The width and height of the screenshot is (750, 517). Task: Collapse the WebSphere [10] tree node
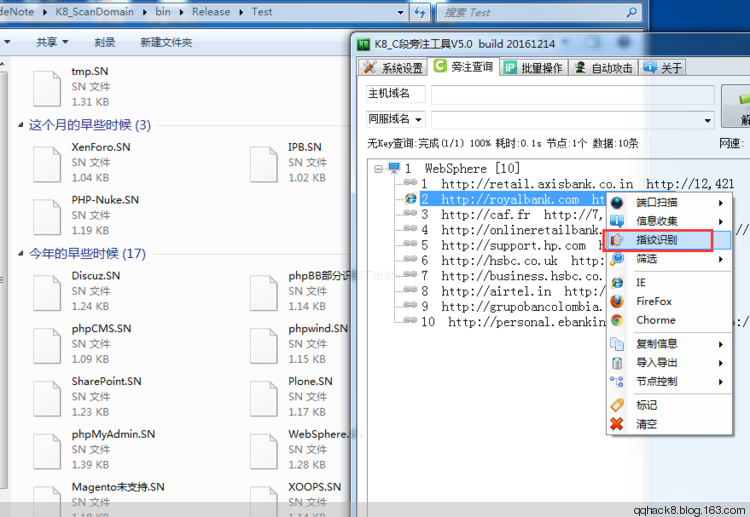click(378, 168)
